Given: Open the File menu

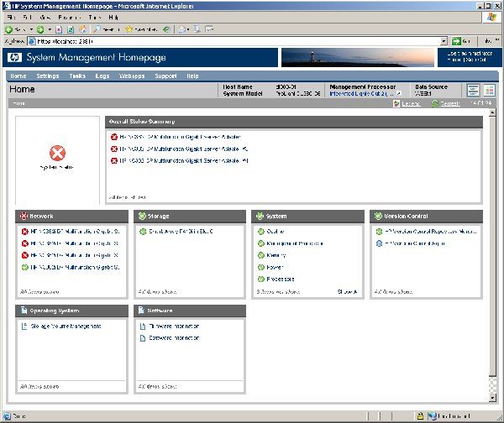Looking at the screenshot, I should coord(11,18).
